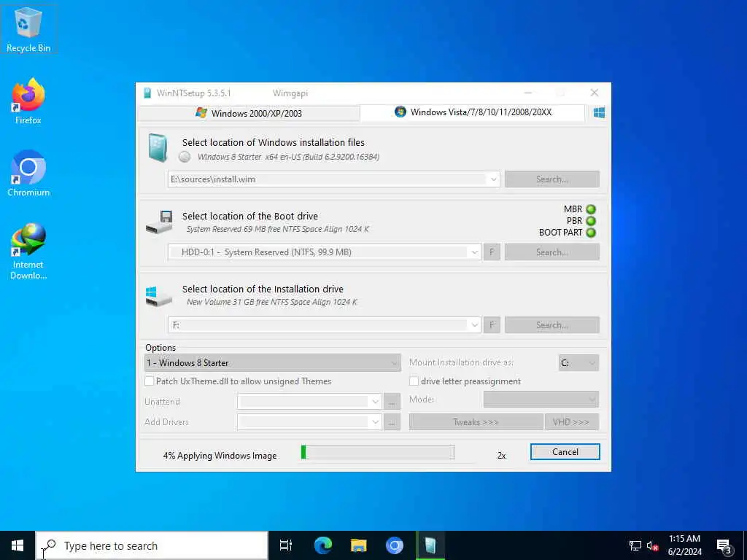Click the WinNTSetup title bar app icon
Screen dimensions: 747x560
tap(147, 93)
